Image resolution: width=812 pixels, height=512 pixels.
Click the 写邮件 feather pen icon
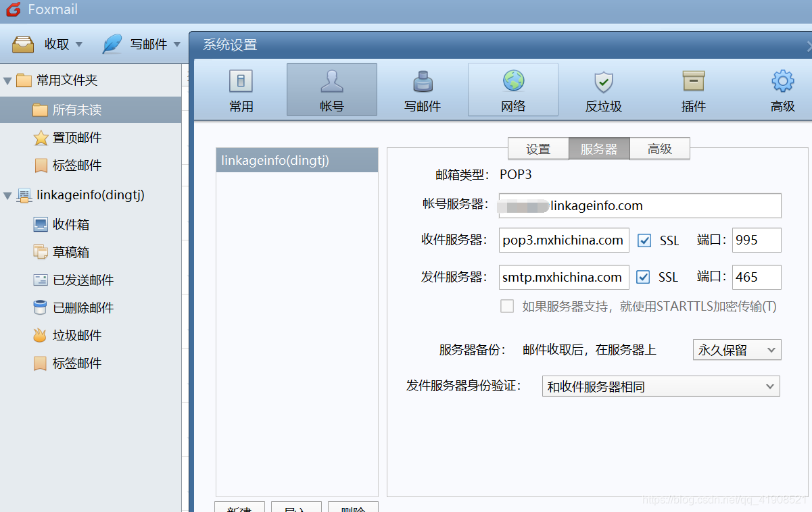point(112,44)
